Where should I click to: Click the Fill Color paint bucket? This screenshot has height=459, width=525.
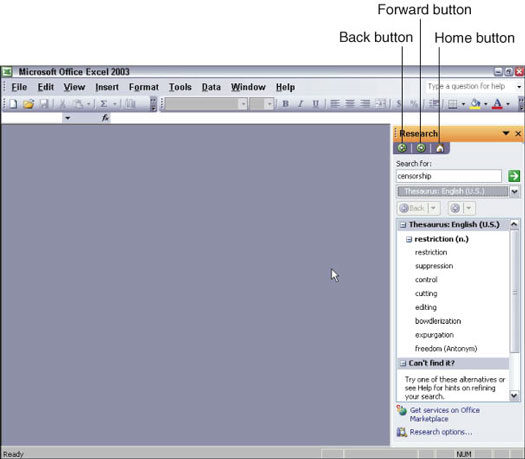(475, 104)
